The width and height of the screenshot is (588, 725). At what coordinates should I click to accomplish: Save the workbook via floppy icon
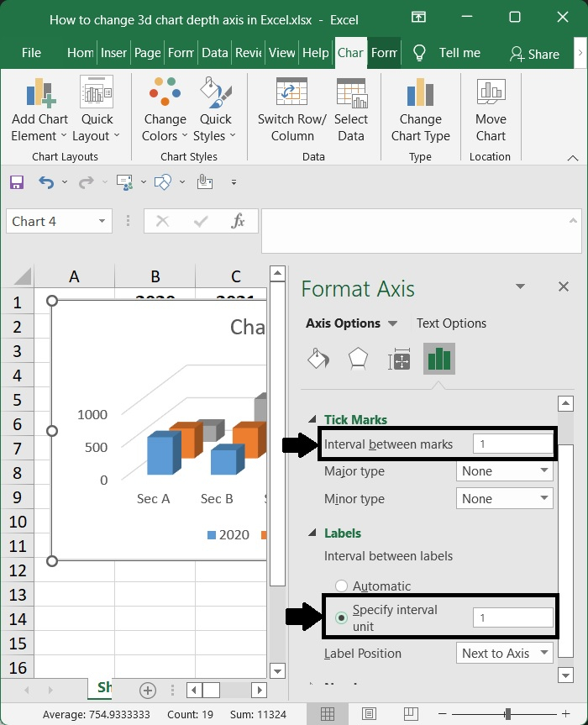tap(17, 182)
